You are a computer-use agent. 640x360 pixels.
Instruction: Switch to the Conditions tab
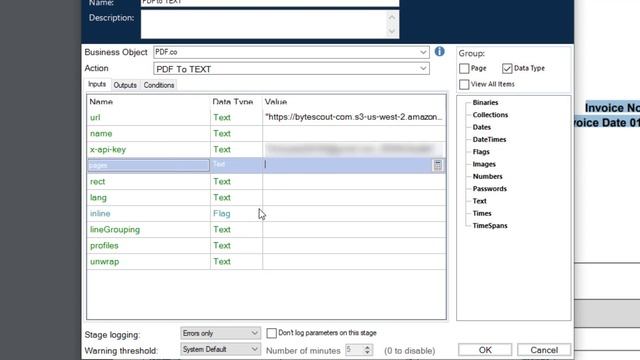click(x=159, y=85)
